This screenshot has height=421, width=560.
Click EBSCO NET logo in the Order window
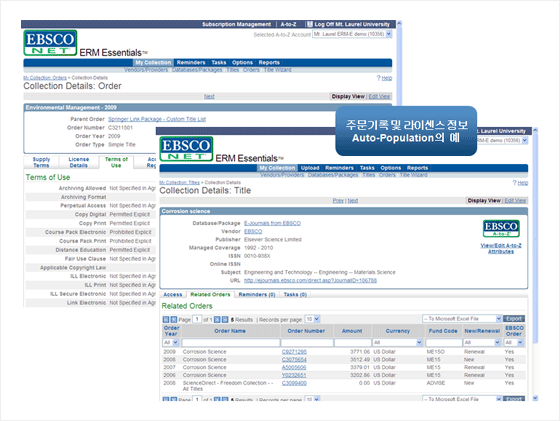[50, 43]
